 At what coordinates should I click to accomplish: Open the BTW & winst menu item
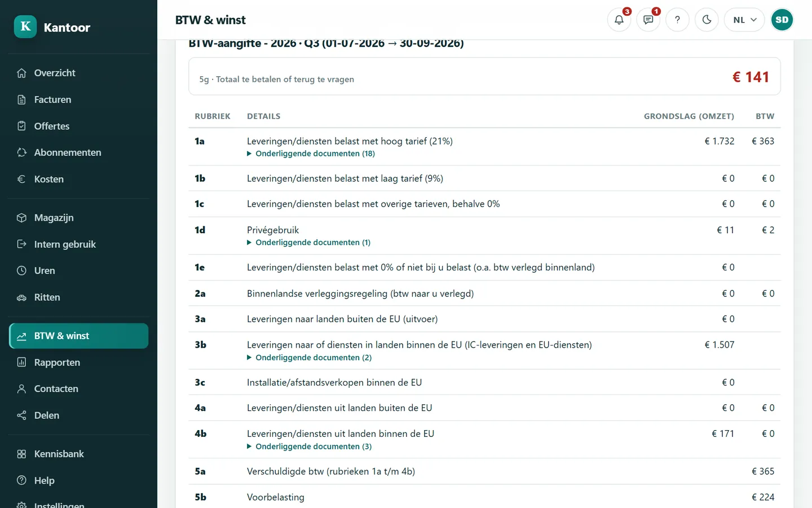point(79,336)
